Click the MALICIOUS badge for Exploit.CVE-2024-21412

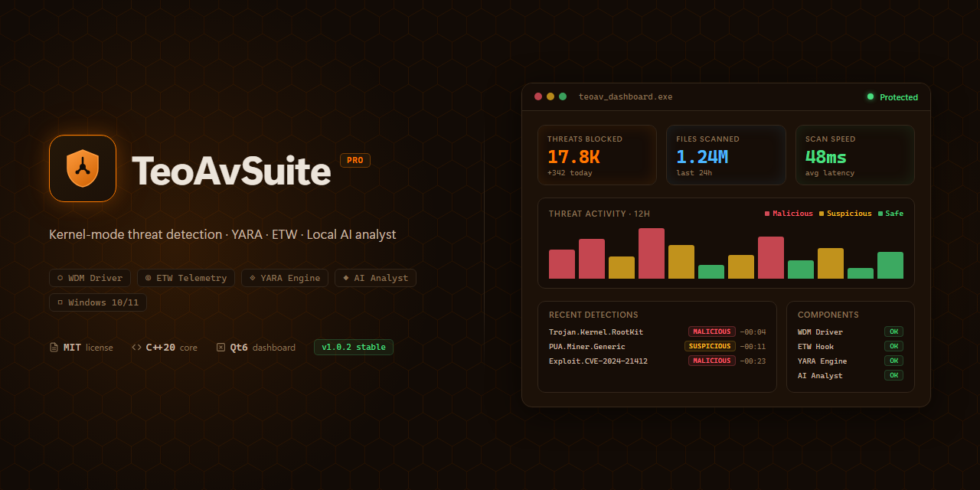pos(712,361)
